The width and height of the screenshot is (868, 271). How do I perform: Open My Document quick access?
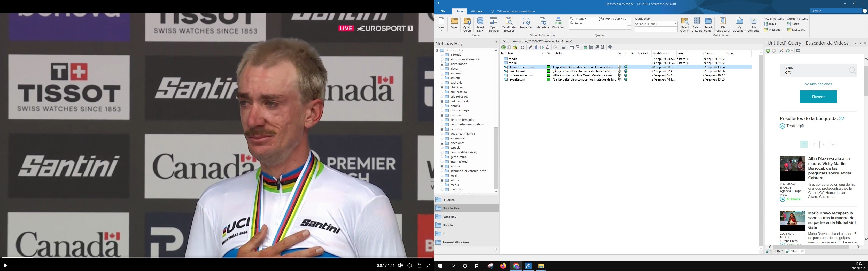point(739,25)
